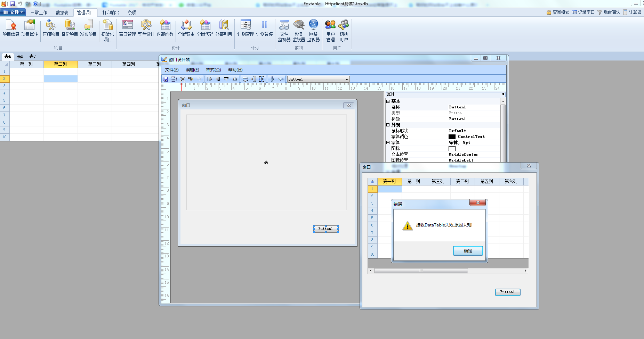
Task: Click the 备份项目 icon
Action: coord(70,28)
